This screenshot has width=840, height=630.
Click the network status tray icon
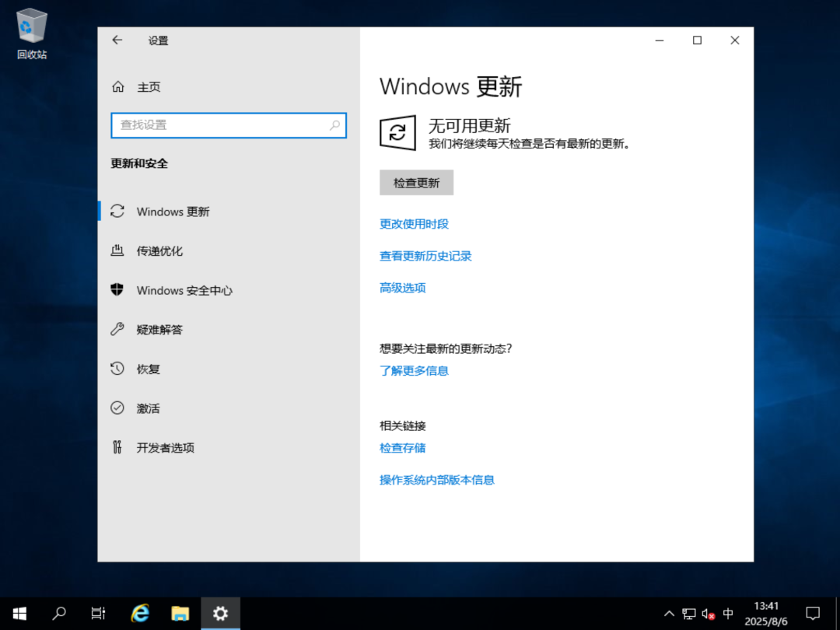tap(689, 614)
